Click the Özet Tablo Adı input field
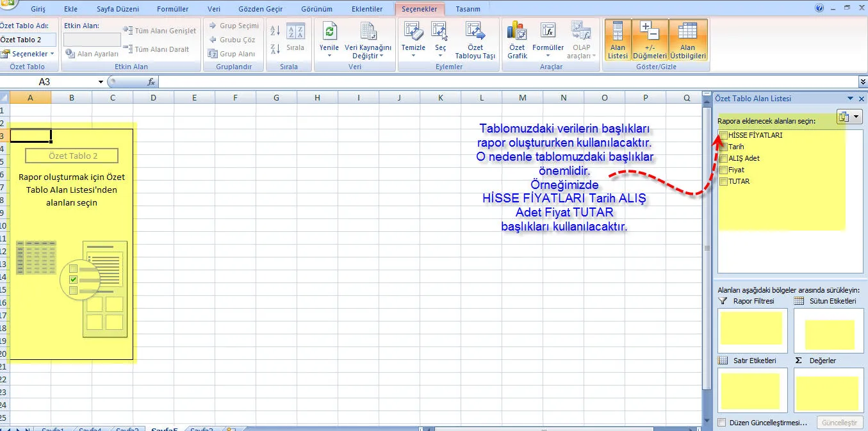868x431 pixels. pyautogui.click(x=28, y=40)
